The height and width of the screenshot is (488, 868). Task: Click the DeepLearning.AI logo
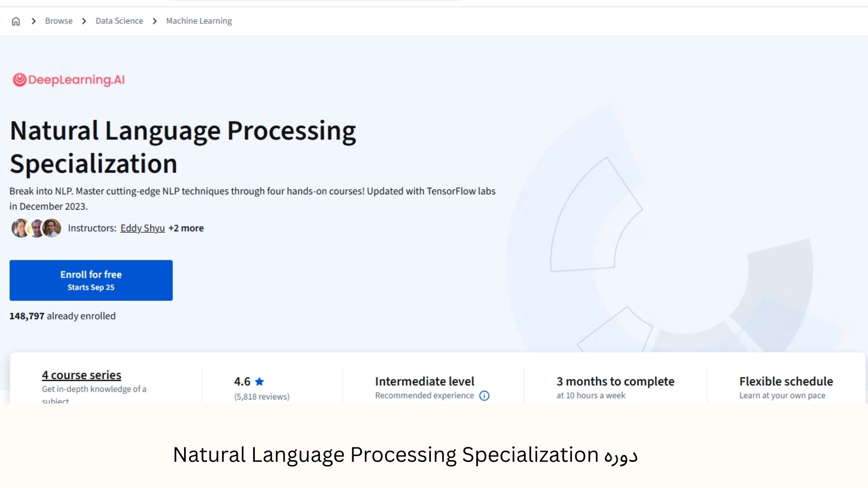pos(69,80)
